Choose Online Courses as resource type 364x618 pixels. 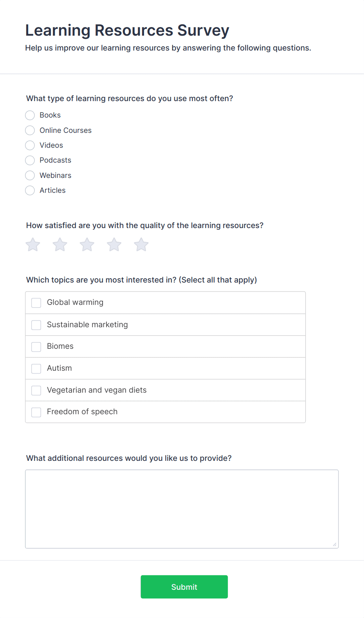30,130
